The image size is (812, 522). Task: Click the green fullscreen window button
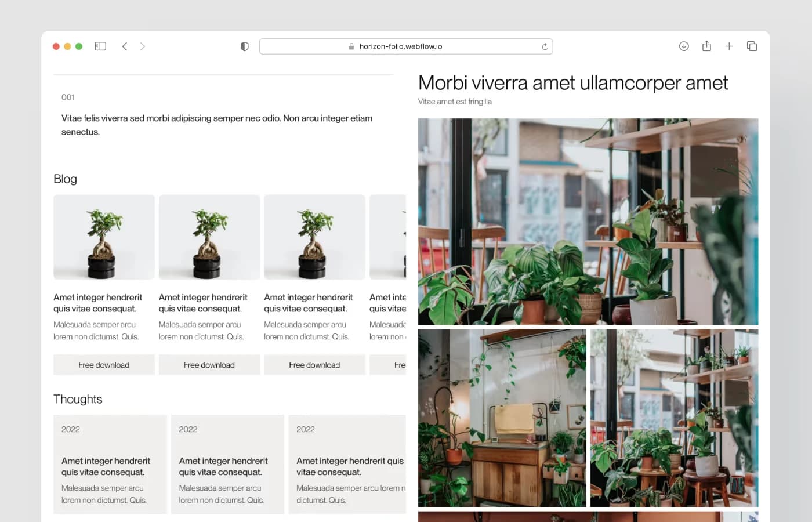[x=79, y=46]
